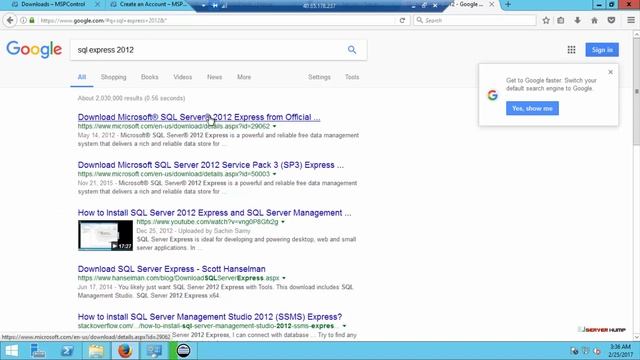This screenshot has width=640, height=360.
Task: Select the Books results tab
Action: [x=149, y=77]
